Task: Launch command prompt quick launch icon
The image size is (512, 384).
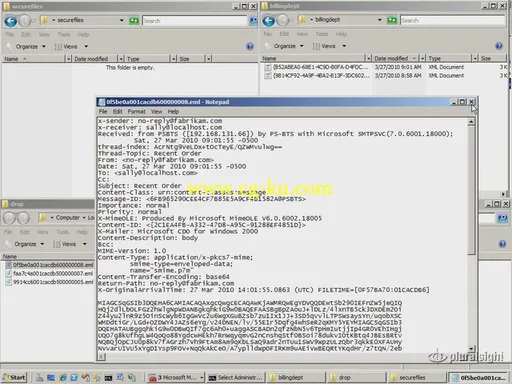Action: 108,378
